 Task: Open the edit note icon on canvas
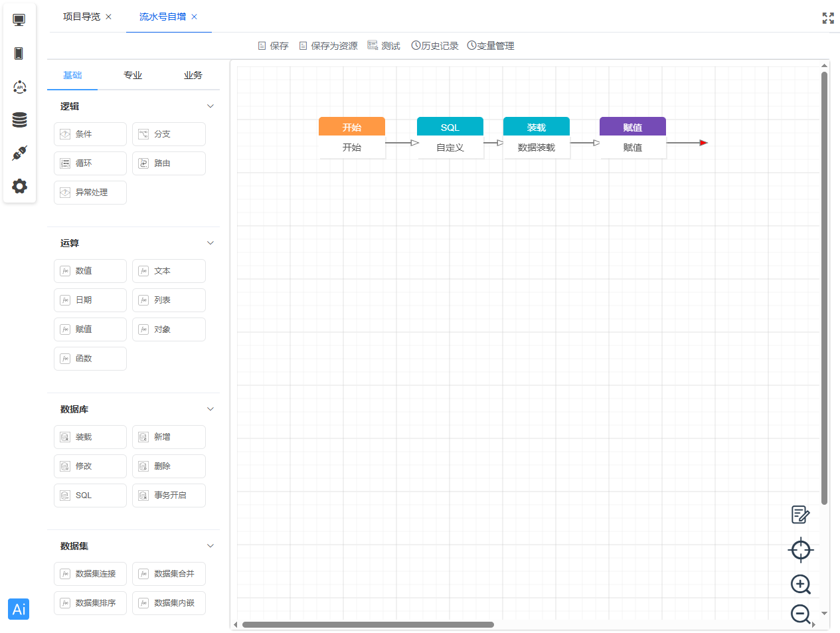point(800,515)
